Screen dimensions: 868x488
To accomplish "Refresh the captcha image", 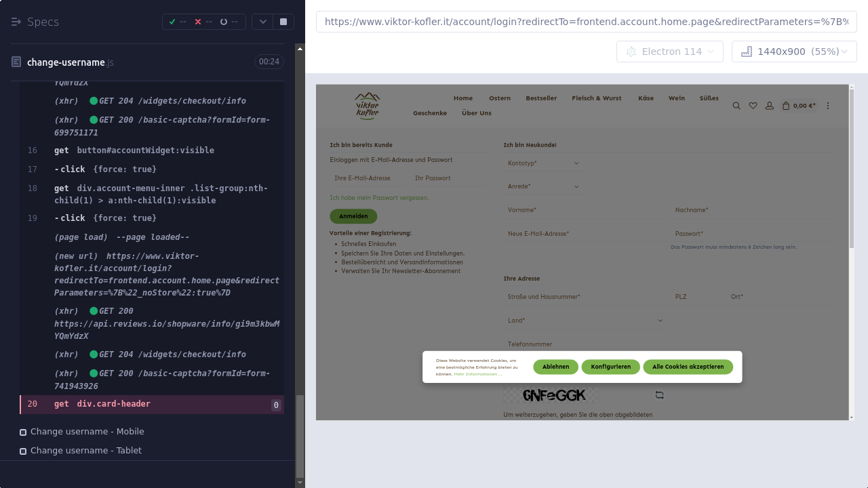I will click(x=659, y=395).
